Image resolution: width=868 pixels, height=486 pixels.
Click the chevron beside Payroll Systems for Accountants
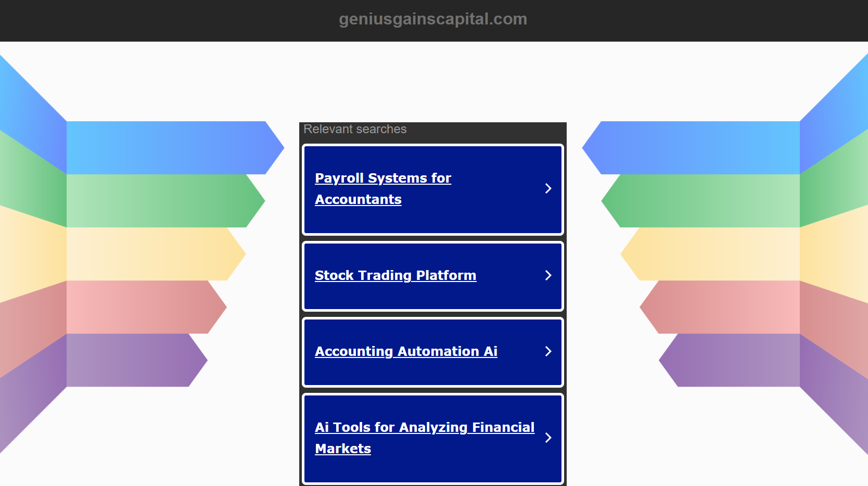point(548,188)
